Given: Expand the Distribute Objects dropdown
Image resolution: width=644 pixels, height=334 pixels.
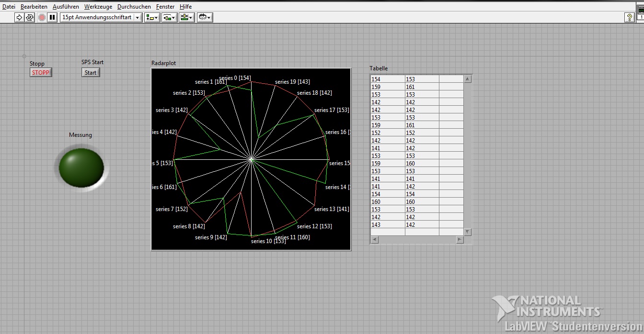Looking at the screenshot, I should pyautogui.click(x=169, y=18).
